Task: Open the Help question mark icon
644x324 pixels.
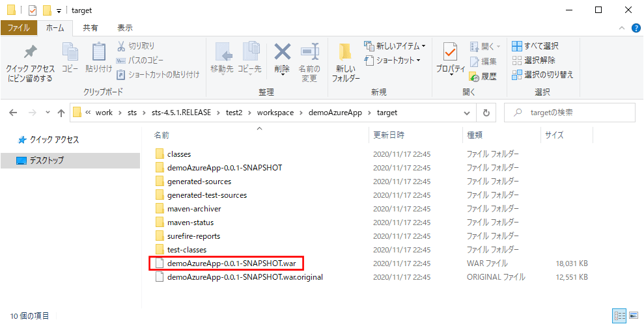Action: (x=636, y=28)
